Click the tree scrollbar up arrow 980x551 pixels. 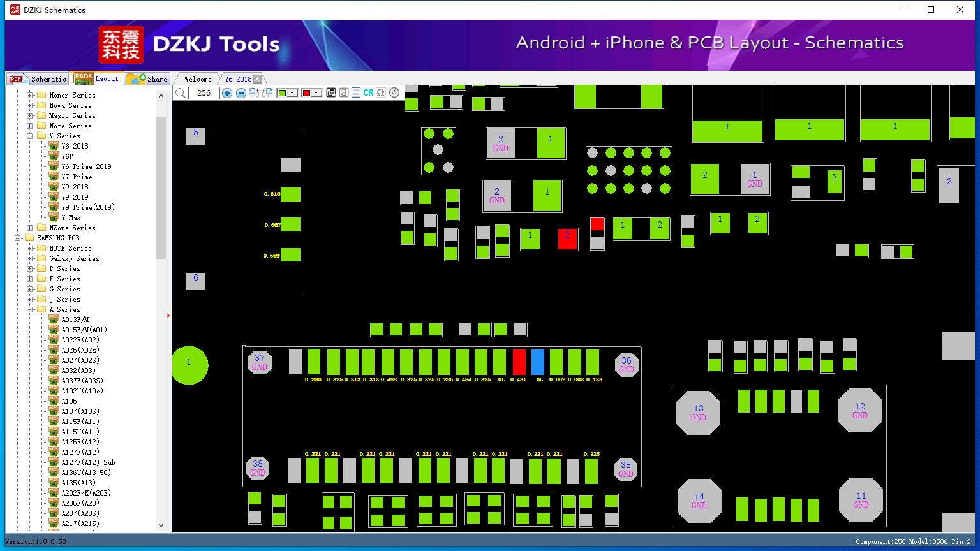[x=161, y=95]
